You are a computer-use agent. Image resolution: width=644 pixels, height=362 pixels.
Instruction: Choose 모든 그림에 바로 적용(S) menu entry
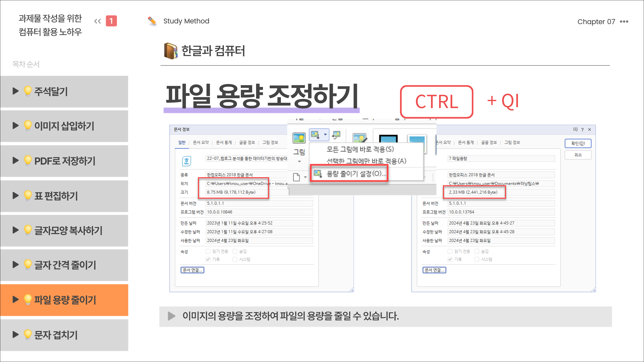pos(360,149)
